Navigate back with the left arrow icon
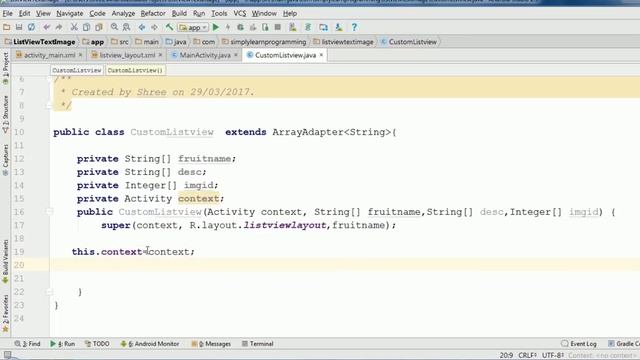Image resolution: width=640 pixels, height=360 pixels. tap(142, 27)
